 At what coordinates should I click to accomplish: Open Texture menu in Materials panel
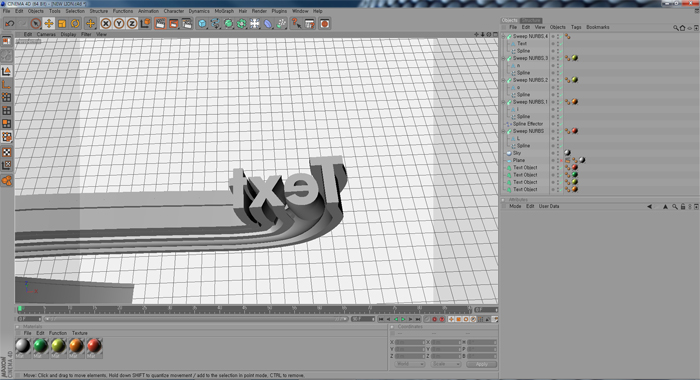pos(79,333)
